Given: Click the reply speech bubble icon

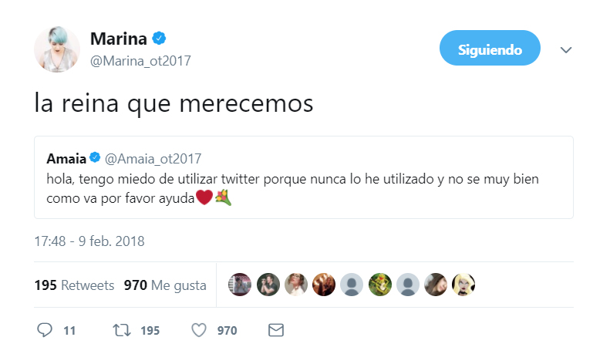Looking at the screenshot, I should (x=45, y=330).
